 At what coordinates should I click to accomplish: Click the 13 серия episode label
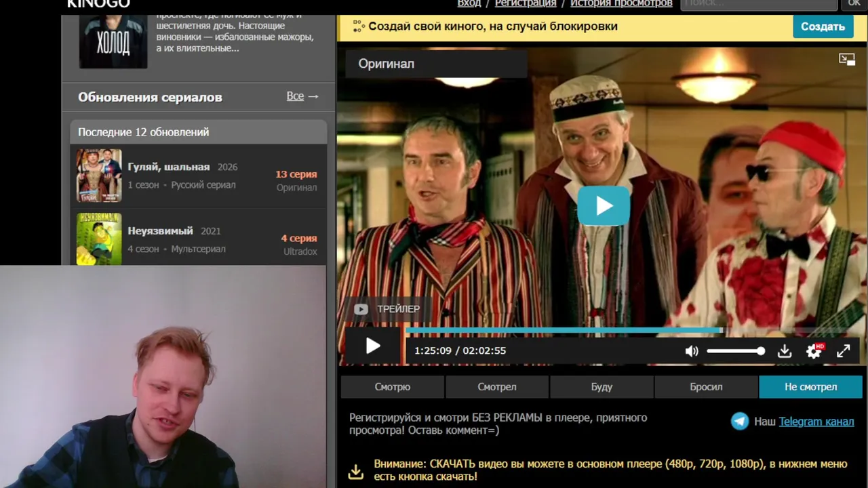[296, 174]
